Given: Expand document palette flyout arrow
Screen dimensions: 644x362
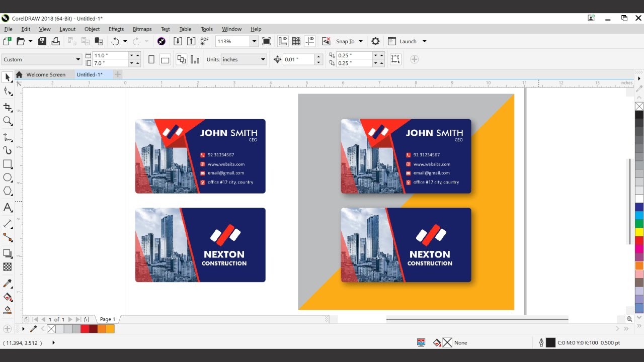Looking at the screenshot, I should pos(23,329).
